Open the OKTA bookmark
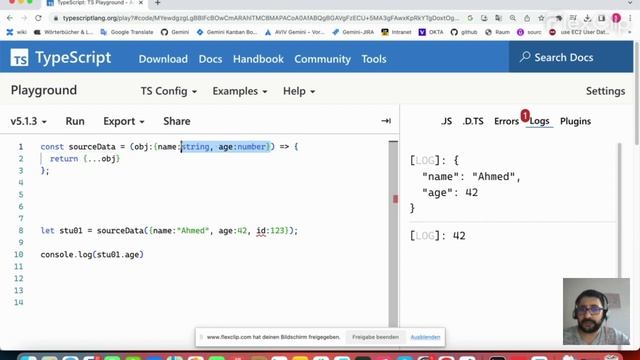Viewport: 640px width, 360px height. tap(431, 32)
